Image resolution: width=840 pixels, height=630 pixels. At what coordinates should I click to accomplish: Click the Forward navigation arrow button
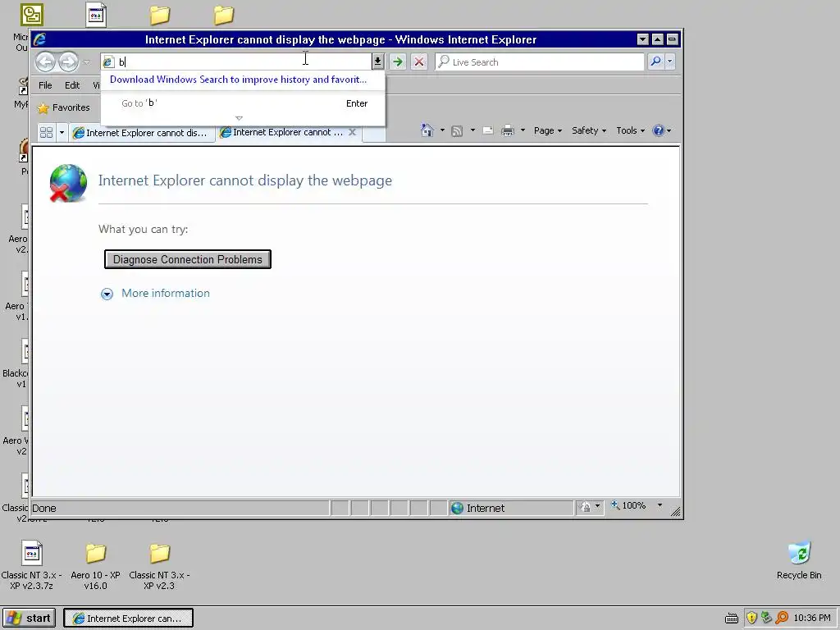point(68,62)
